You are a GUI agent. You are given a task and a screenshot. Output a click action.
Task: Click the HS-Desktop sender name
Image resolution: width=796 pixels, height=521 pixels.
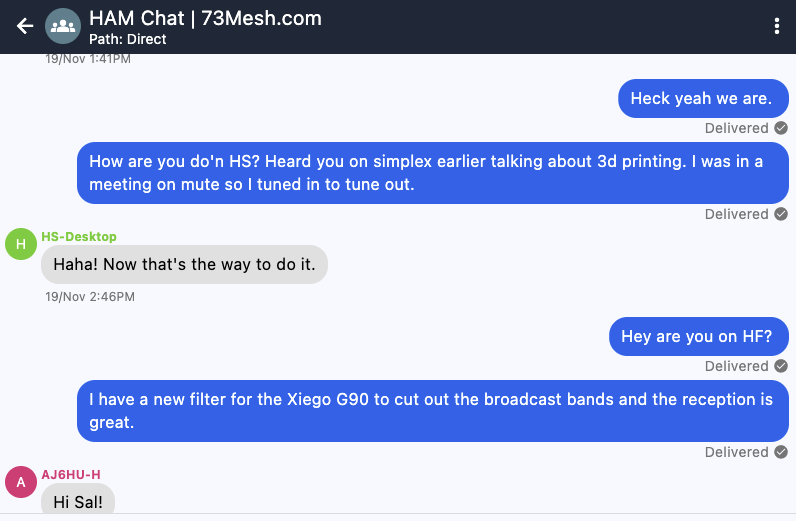pos(79,237)
